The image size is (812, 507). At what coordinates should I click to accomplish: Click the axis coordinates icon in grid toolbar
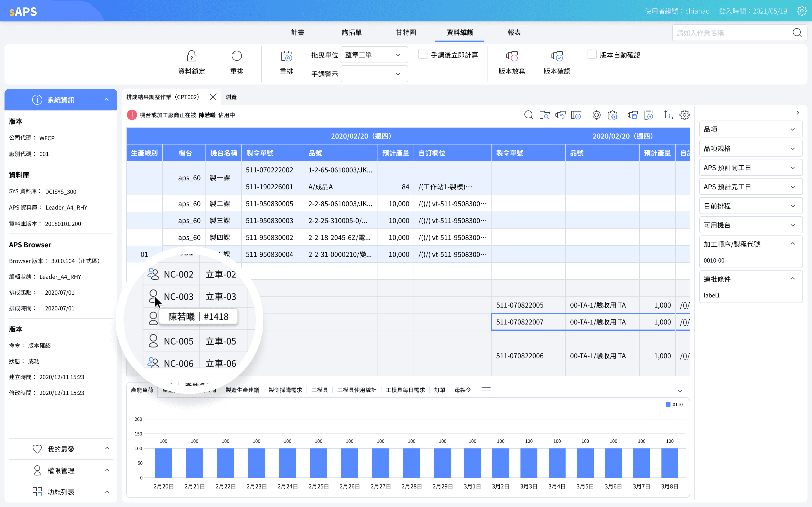[668, 115]
